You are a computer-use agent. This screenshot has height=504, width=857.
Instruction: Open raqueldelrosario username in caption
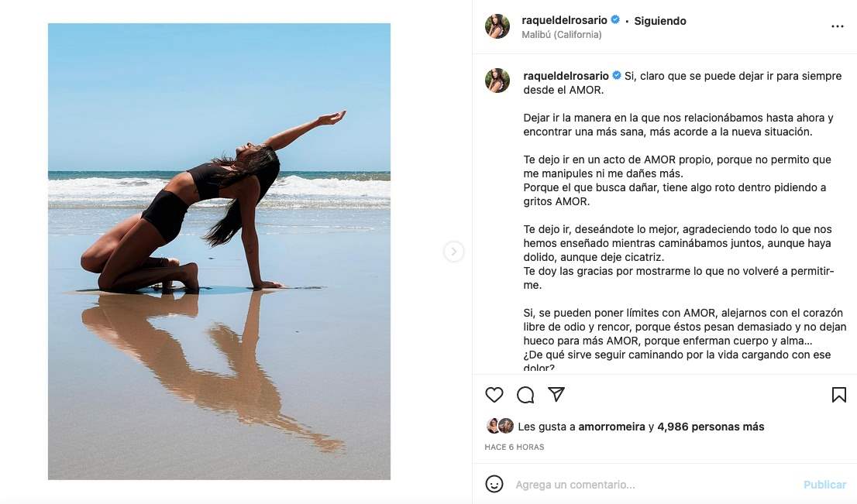click(x=565, y=75)
